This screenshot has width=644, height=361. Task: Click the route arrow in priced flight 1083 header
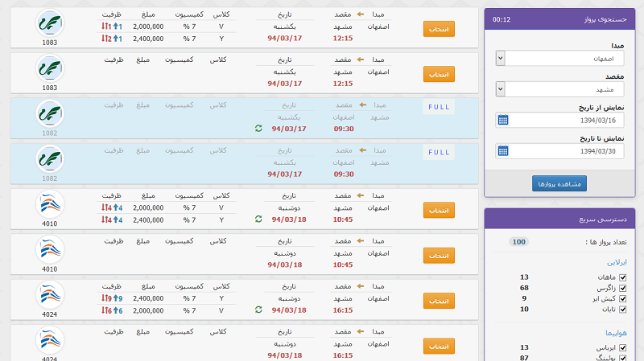tap(361, 14)
